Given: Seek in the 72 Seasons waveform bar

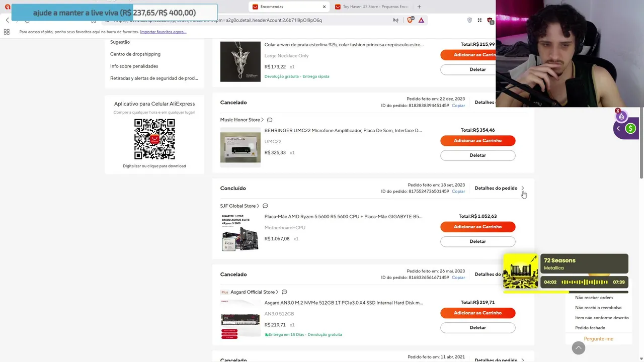Looking at the screenshot, I should [x=584, y=282].
